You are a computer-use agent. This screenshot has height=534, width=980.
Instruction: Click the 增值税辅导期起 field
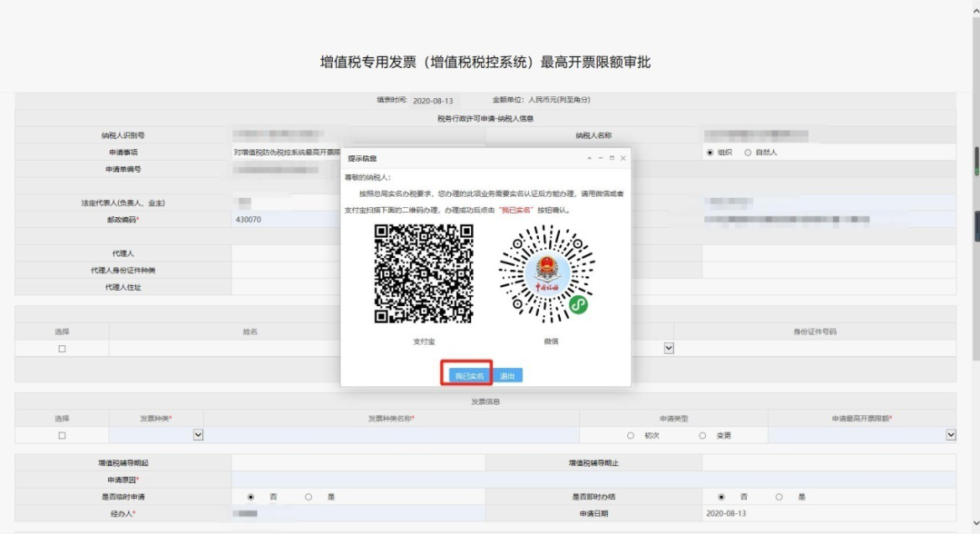coord(358,463)
